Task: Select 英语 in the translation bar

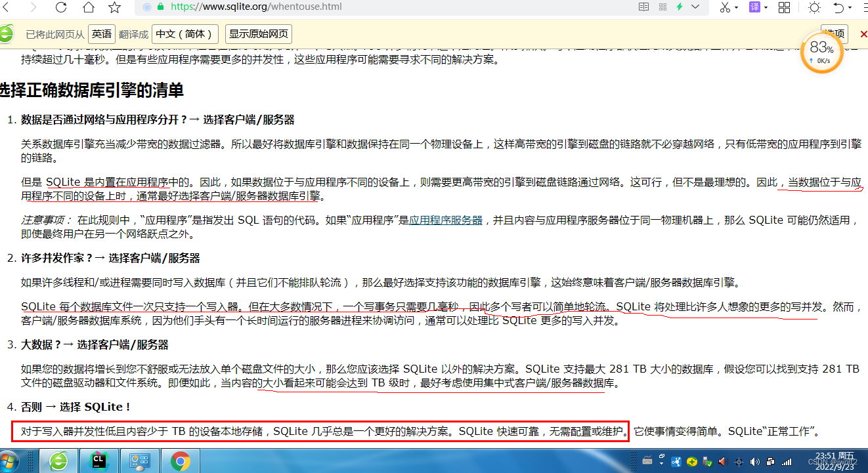Action: click(x=102, y=33)
